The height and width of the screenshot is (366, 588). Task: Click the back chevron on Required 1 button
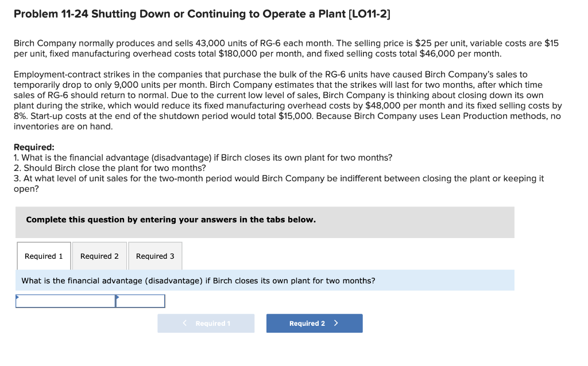(184, 323)
